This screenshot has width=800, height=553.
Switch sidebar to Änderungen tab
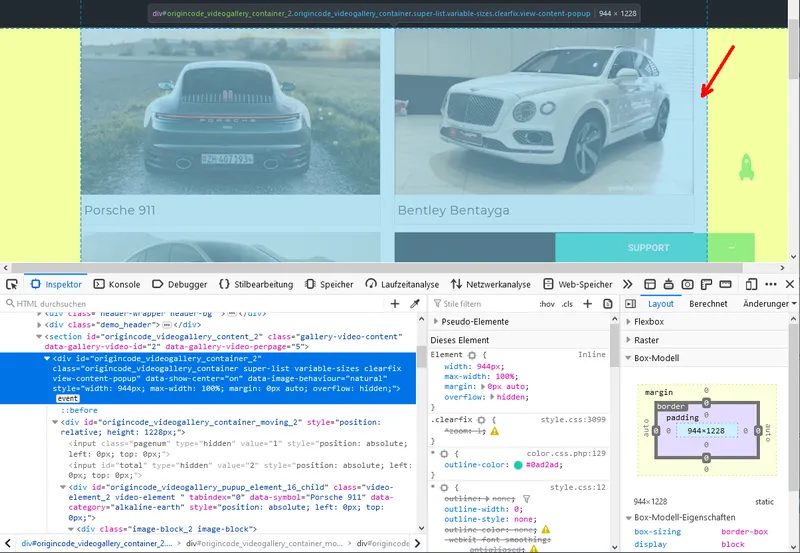point(766,304)
